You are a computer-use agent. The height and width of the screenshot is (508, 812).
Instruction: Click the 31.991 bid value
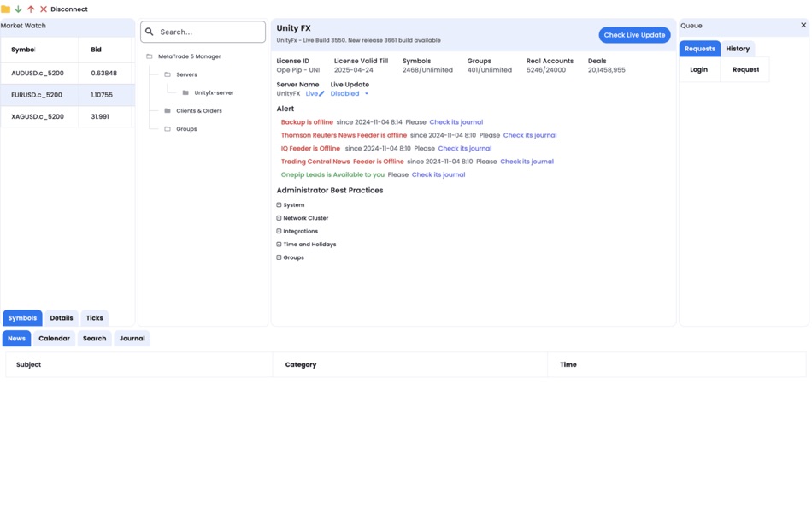(100, 116)
